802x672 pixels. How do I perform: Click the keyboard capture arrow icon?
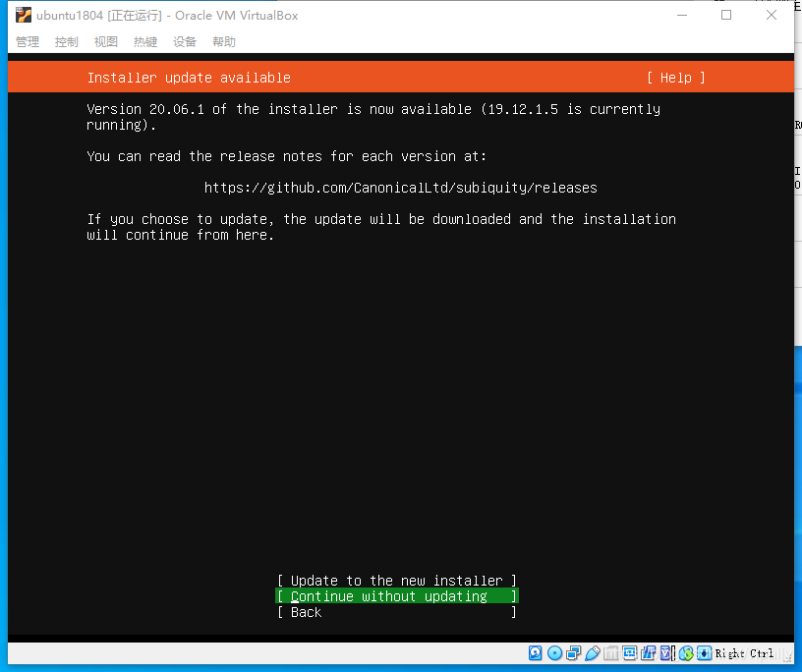tap(705, 653)
